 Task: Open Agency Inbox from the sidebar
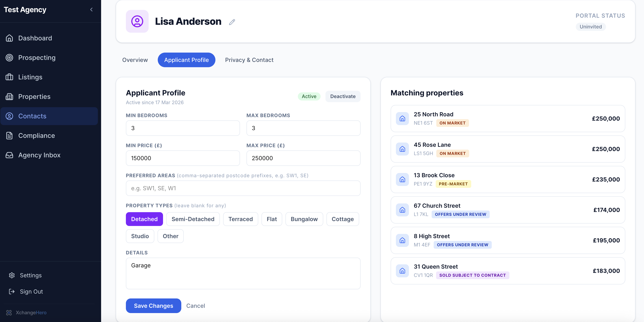tap(39, 155)
